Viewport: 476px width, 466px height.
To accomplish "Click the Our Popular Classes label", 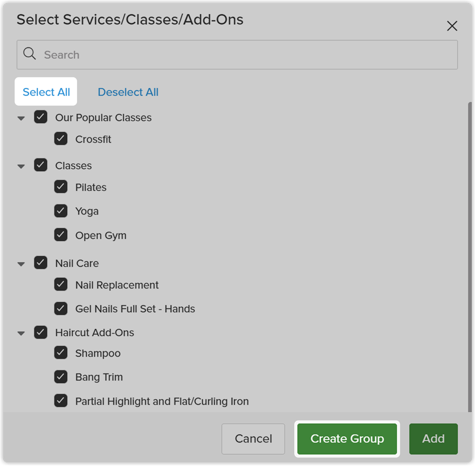I will [103, 118].
